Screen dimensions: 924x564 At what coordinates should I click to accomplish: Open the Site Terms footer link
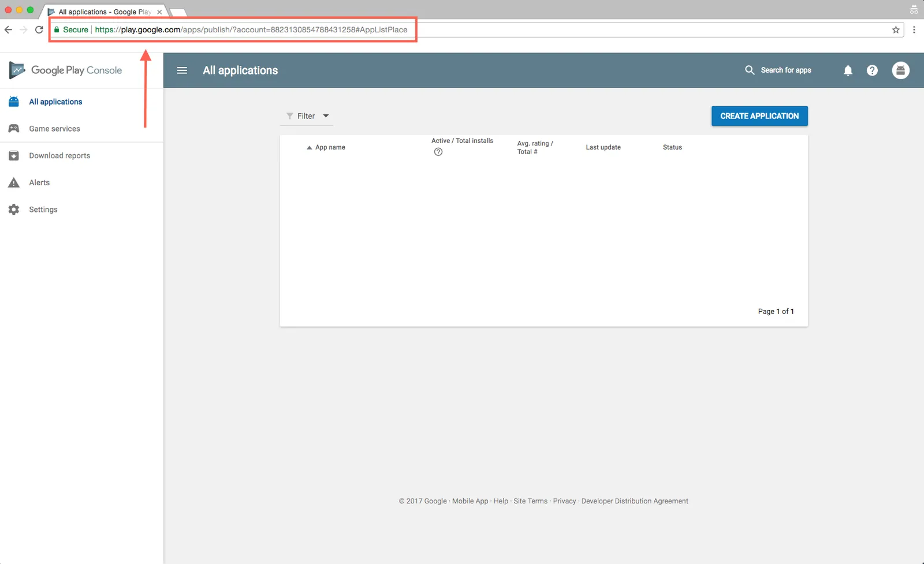tap(530, 501)
